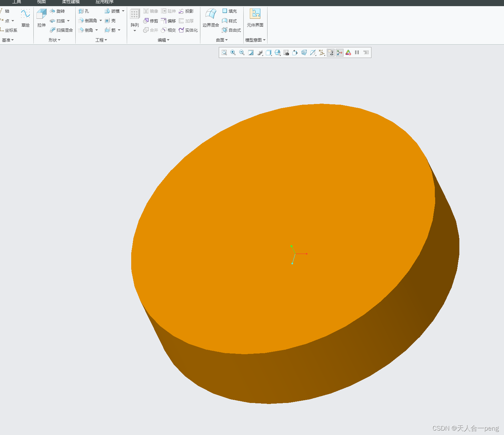Select the 倒角 chamfer tool

[86, 30]
